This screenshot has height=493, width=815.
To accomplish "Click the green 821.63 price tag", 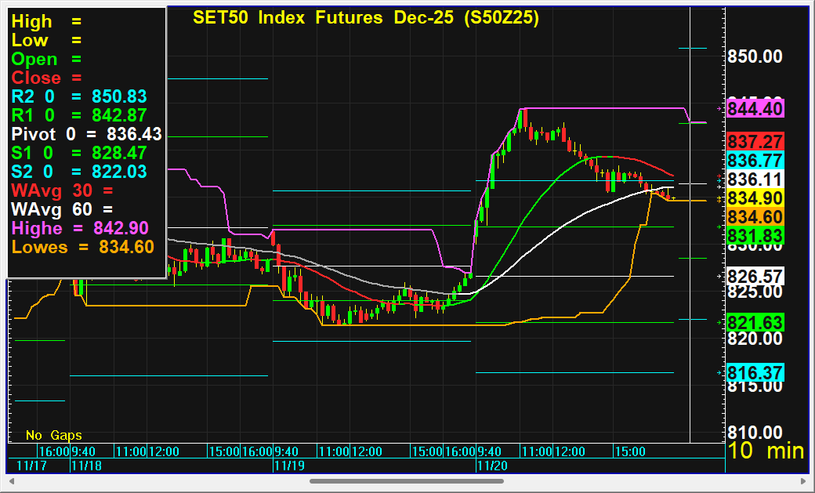I will [x=756, y=322].
